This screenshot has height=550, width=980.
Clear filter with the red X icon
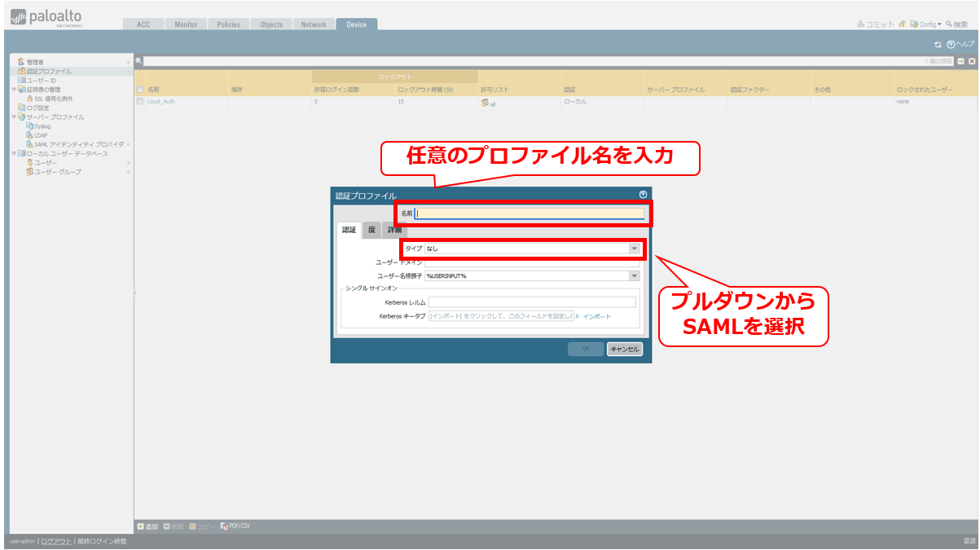tap(972, 61)
